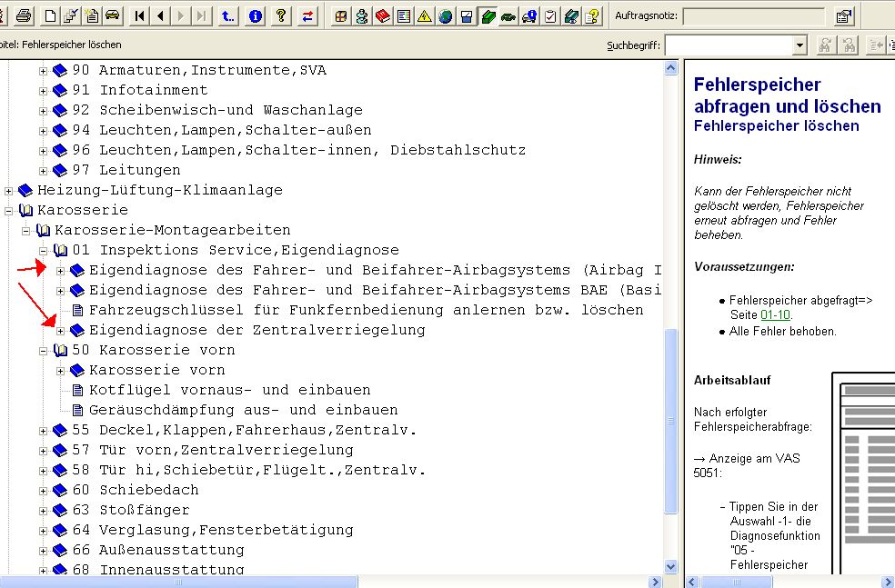This screenshot has width=895, height=588.
Task: Jump to the first page arrow
Action: (x=140, y=15)
